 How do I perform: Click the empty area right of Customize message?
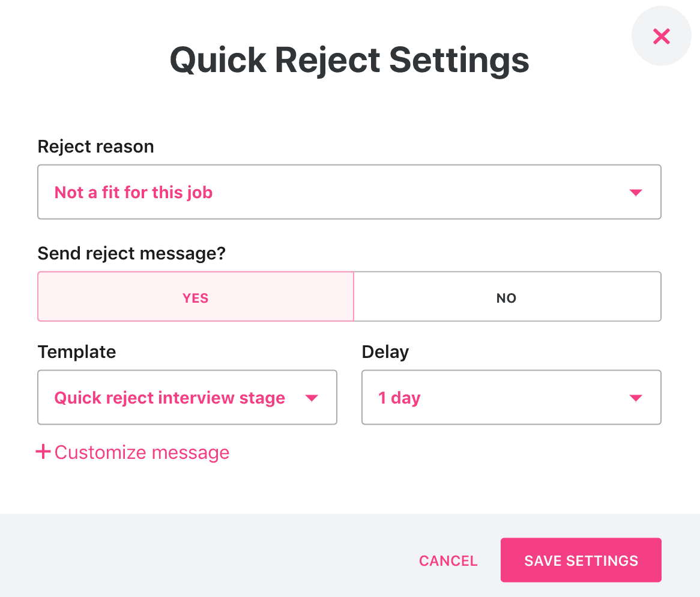[447, 452]
